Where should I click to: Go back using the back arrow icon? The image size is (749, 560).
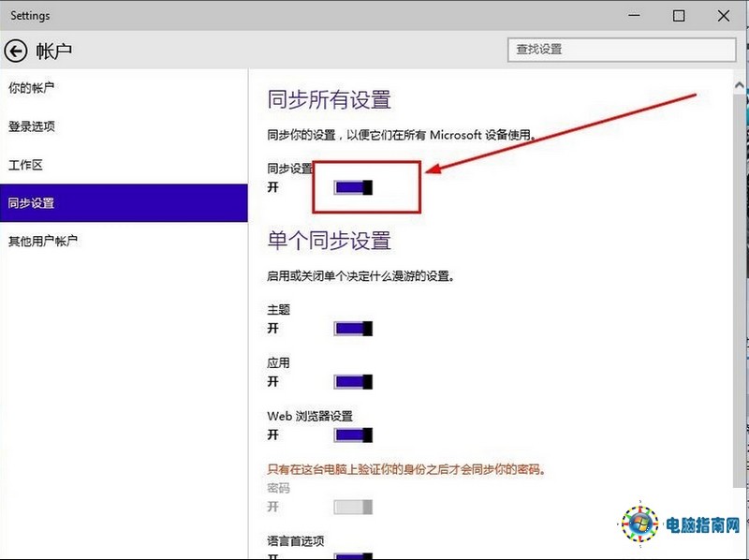tap(16, 51)
